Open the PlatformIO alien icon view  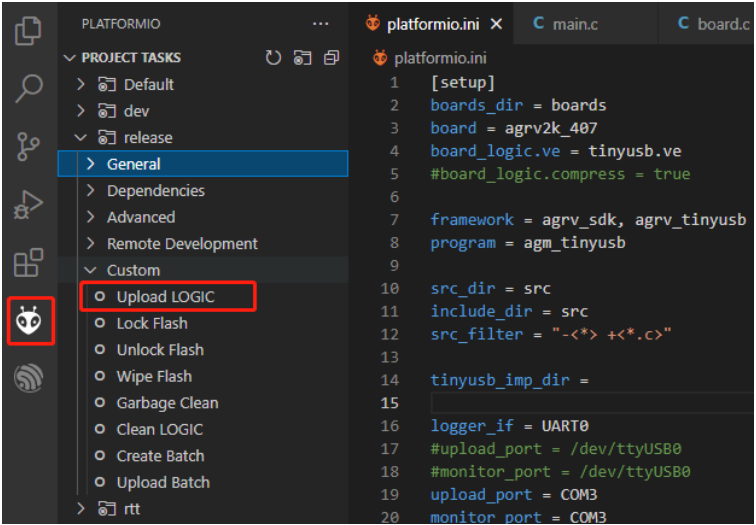[29, 321]
